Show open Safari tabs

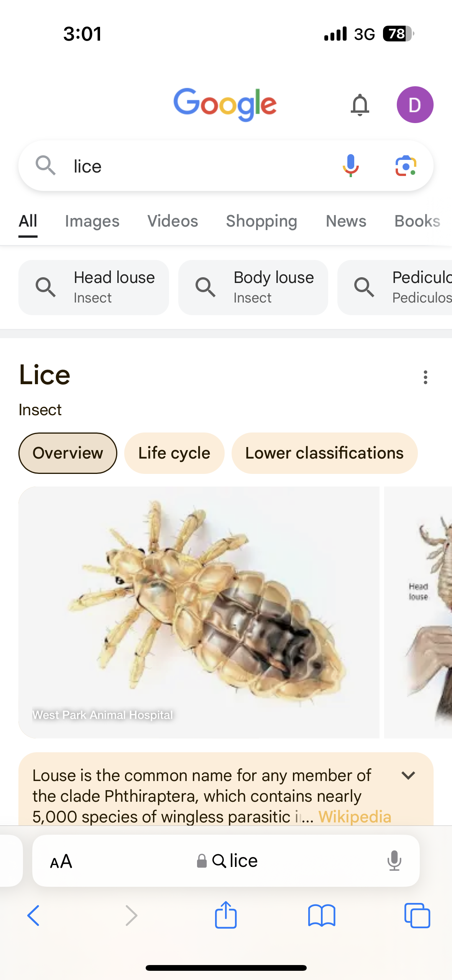point(417,915)
